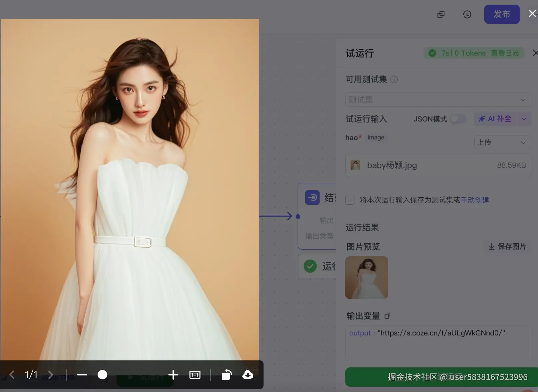Go to previous image arrow
The width and height of the screenshot is (538, 392).
pyautogui.click(x=12, y=375)
